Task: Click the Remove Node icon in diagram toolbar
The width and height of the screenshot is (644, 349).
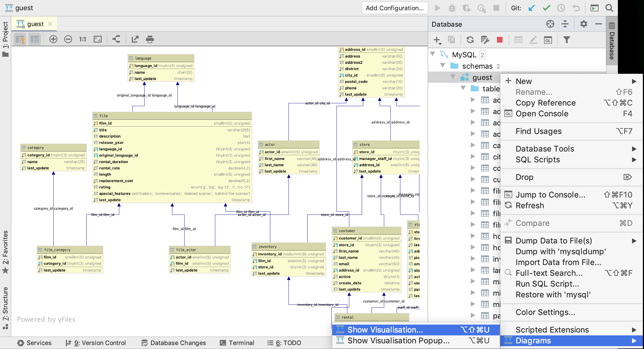Action: 68,39
